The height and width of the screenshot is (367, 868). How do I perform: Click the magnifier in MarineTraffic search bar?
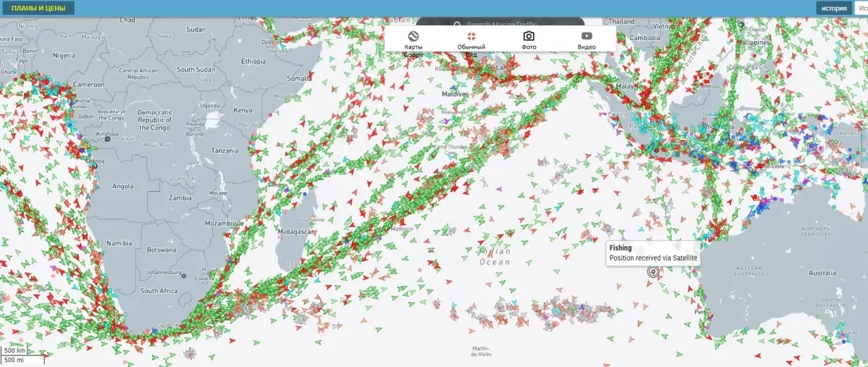click(x=458, y=24)
